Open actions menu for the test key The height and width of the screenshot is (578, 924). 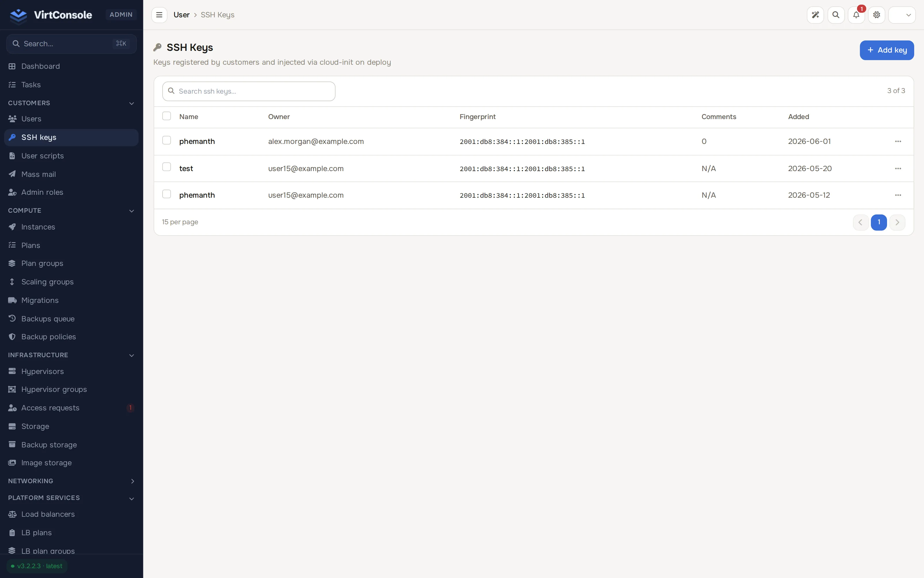point(898,168)
